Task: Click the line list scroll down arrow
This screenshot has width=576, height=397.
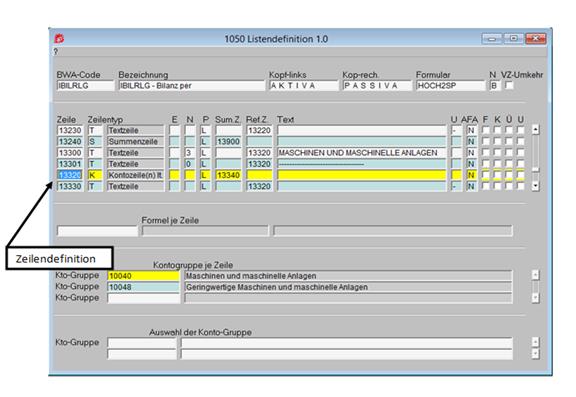Action: point(536,186)
